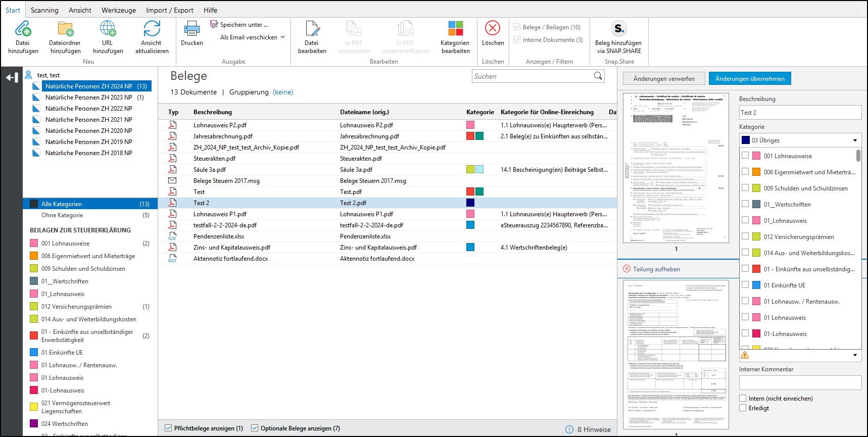This screenshot has height=437, width=868.
Task: Open the Kategorie dropdown showing 03 Übriges
Action: click(800, 140)
